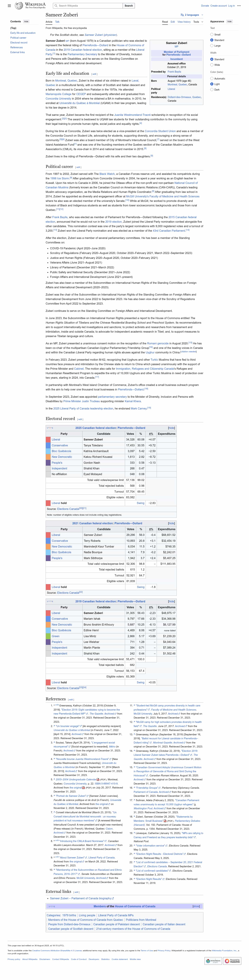The width and height of the screenshot is (249, 980).
Task: Open the Kamal Khera link
Action: (x=133, y=401)
